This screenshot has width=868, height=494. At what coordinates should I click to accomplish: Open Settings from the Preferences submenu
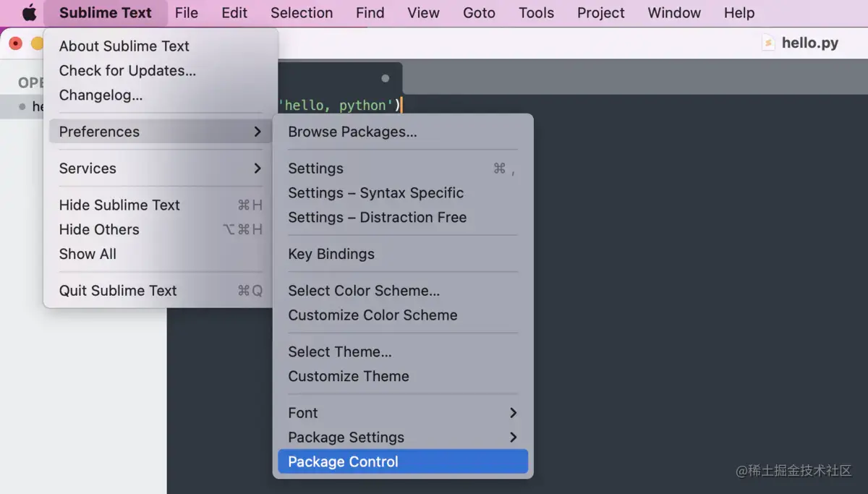(316, 169)
